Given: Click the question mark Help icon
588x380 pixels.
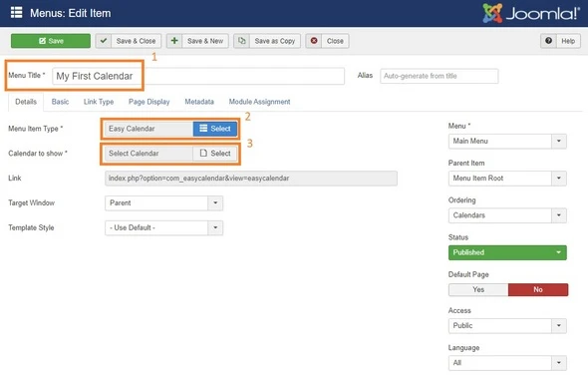Looking at the screenshot, I should point(548,41).
